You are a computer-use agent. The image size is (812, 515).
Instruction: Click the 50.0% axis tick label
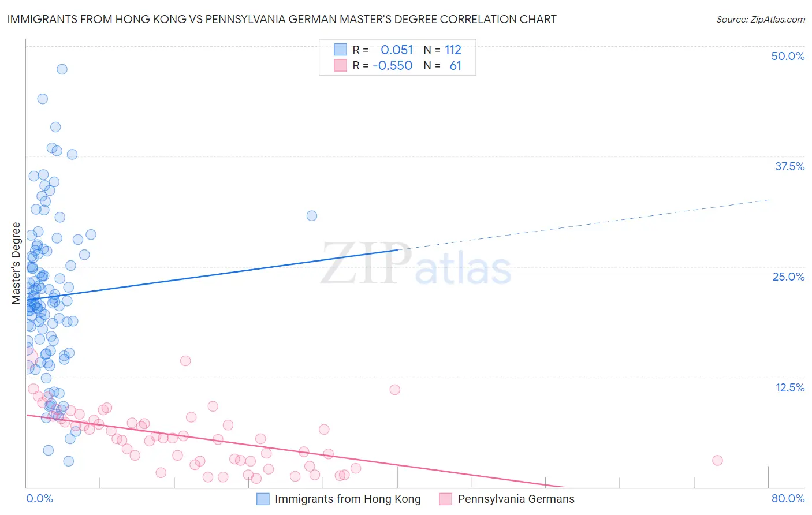(788, 56)
